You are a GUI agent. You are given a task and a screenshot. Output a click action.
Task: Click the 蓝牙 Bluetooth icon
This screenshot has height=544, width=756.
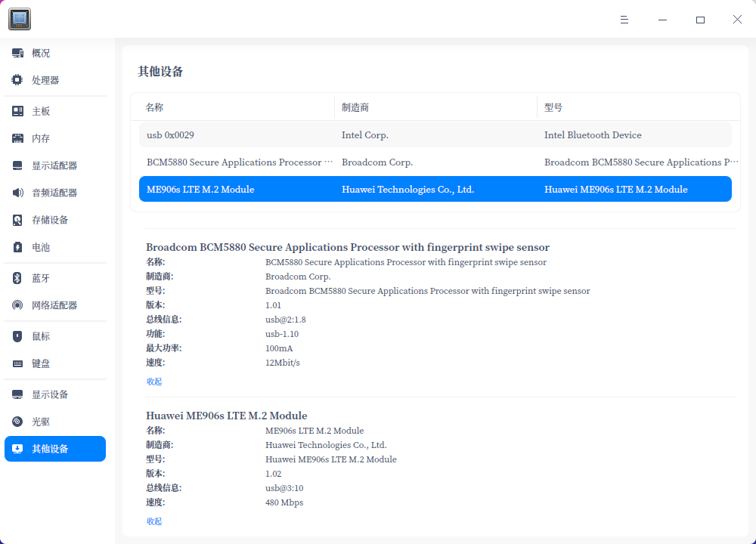[x=17, y=278]
